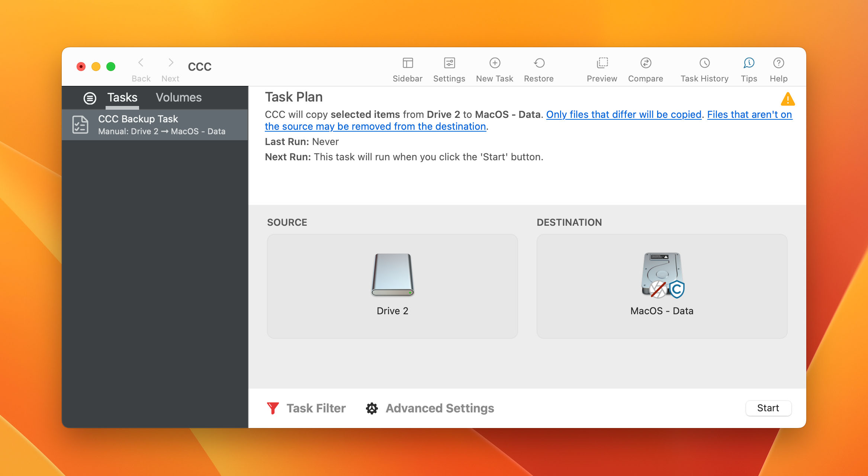Go Next with the right chevron
The height and width of the screenshot is (476, 868).
(x=171, y=63)
